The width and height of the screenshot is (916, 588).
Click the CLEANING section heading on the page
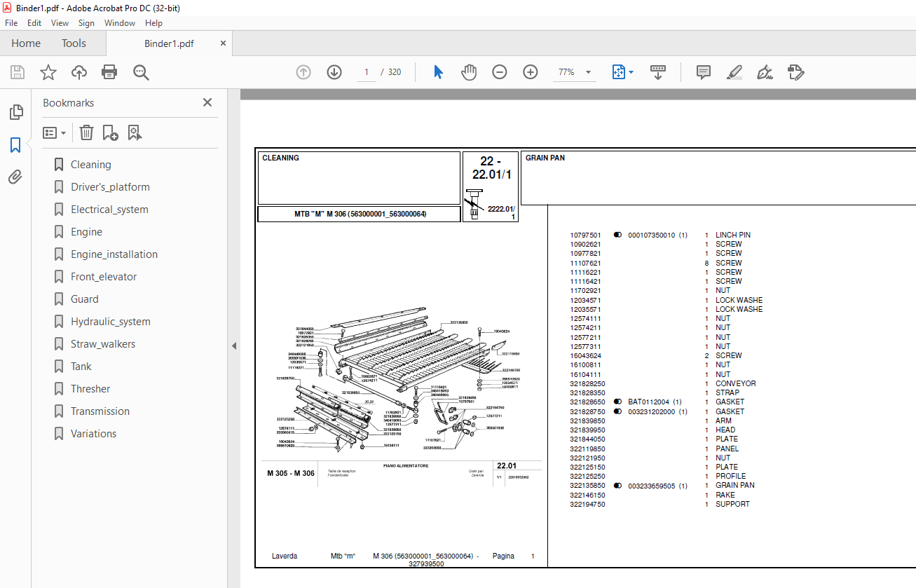pos(280,158)
